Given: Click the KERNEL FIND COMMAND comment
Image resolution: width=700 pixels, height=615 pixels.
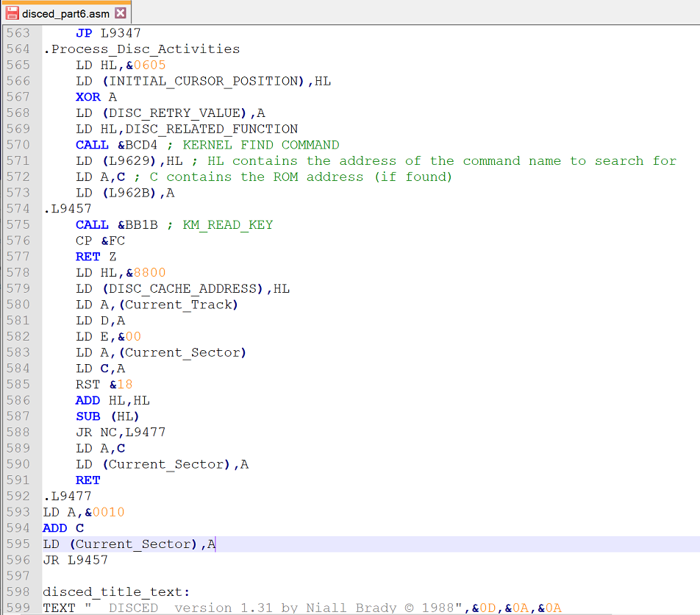Looking at the screenshot, I should pos(260,145).
